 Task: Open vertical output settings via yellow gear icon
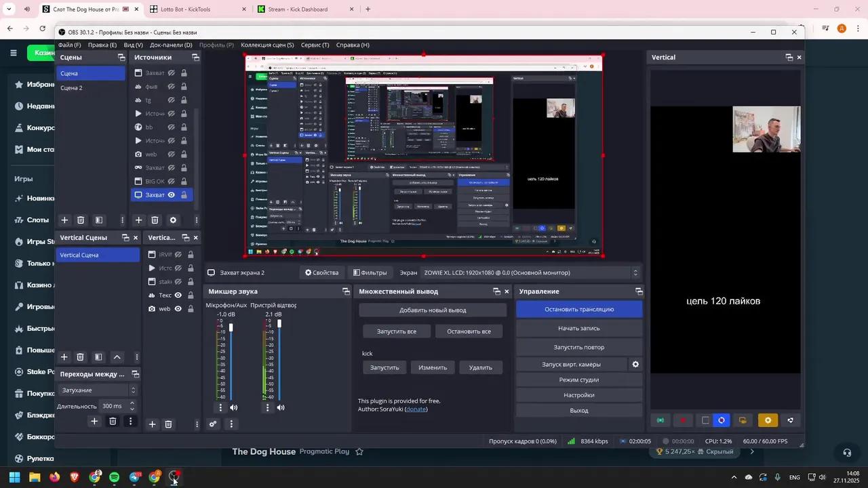click(767, 420)
